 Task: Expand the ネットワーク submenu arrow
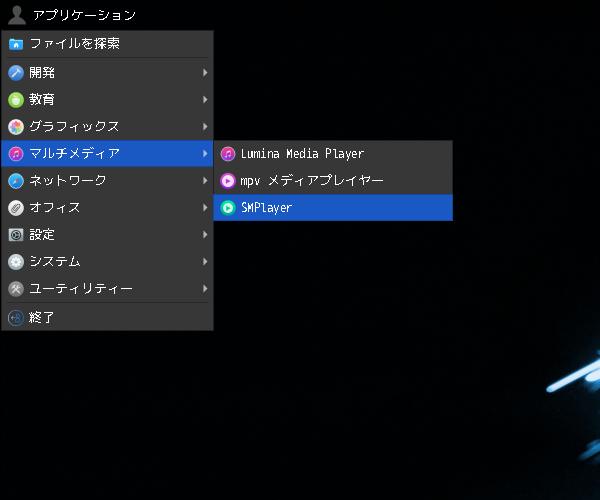205,180
